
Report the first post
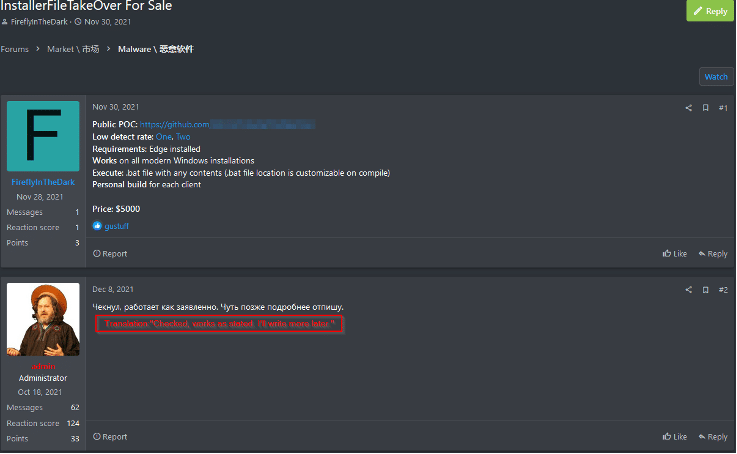(110, 254)
